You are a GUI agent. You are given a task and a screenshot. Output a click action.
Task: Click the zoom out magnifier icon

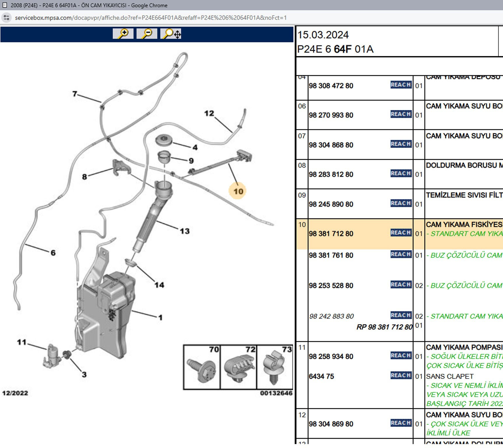147,34
